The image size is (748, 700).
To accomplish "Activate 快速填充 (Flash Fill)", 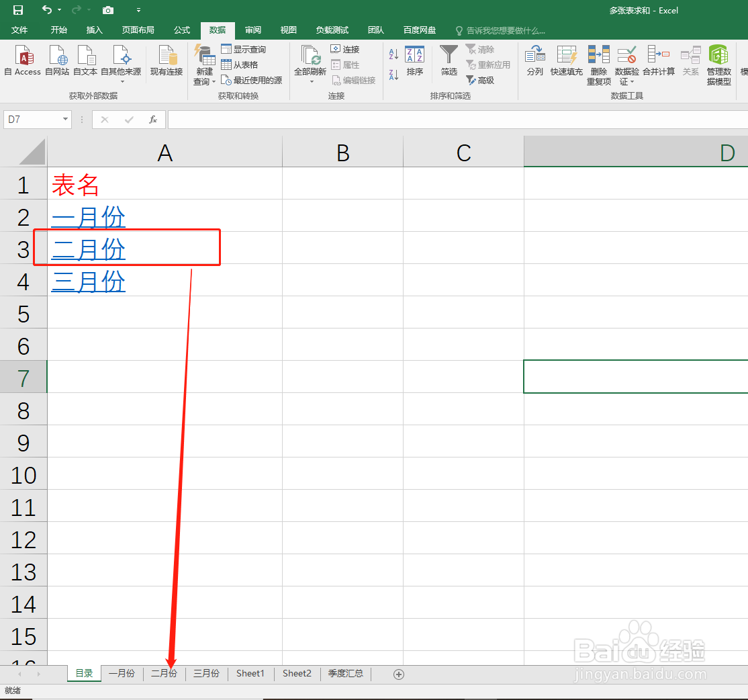I will click(x=567, y=61).
